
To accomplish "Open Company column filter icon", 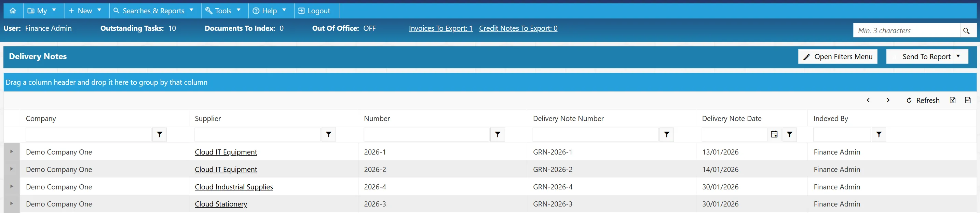I will click(x=160, y=134).
